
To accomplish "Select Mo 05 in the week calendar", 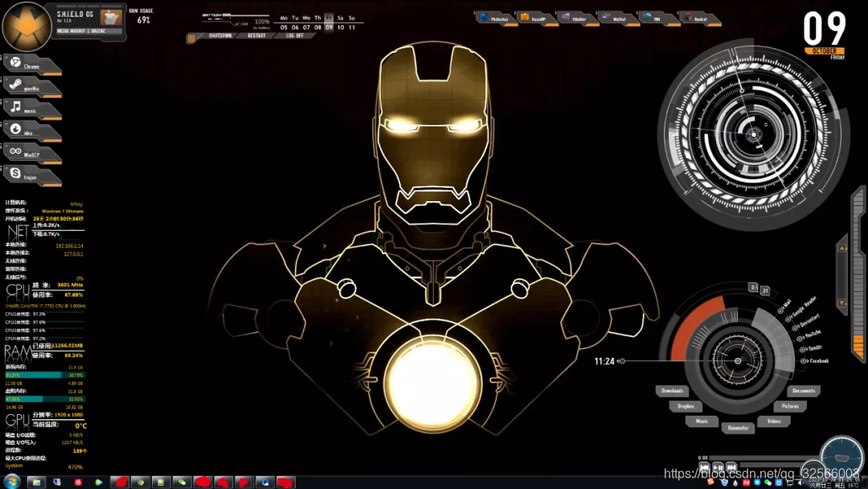I will (x=284, y=23).
